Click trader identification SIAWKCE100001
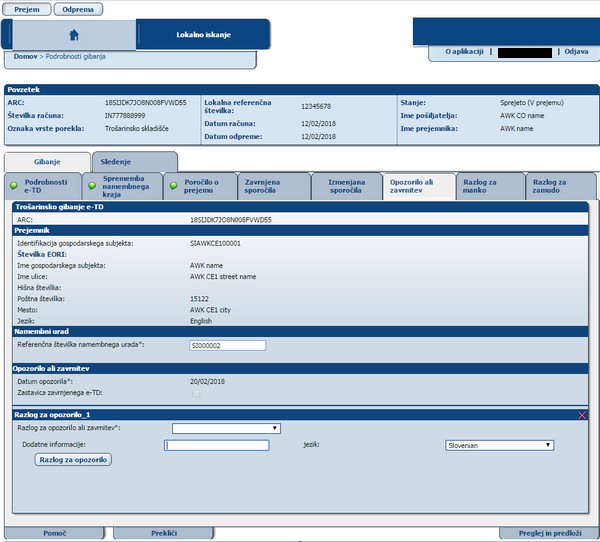The width and height of the screenshot is (600, 542). click(x=215, y=243)
